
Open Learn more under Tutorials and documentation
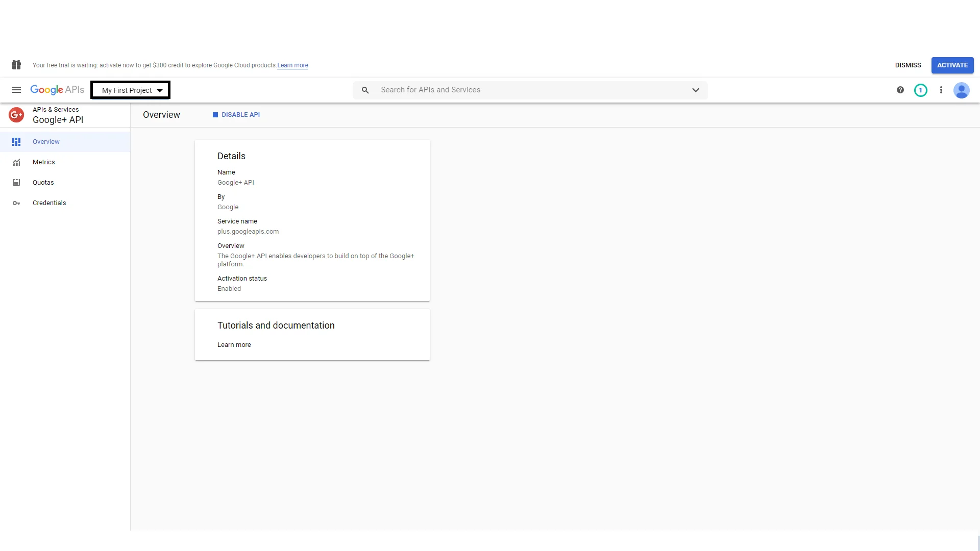[234, 345]
